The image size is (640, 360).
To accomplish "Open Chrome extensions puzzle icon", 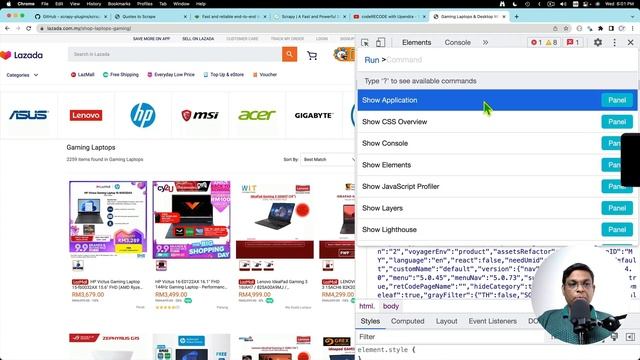I will [x=600, y=28].
